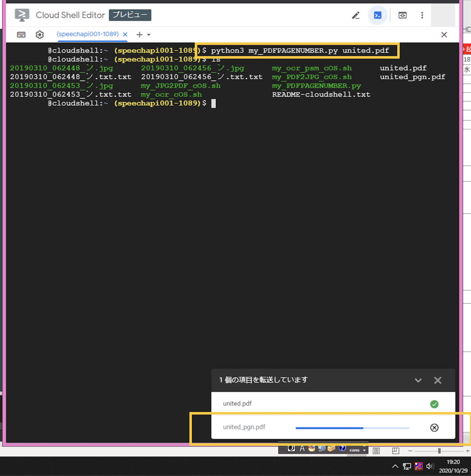The height and width of the screenshot is (476, 471).
Task: Open IME help via the question mark icon
Action: click(342, 448)
